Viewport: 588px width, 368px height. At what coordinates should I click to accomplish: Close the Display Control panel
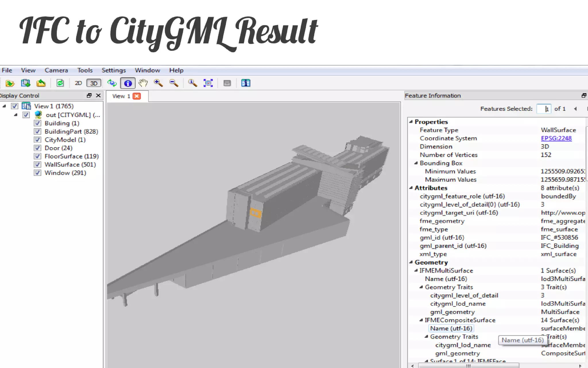[x=98, y=95]
